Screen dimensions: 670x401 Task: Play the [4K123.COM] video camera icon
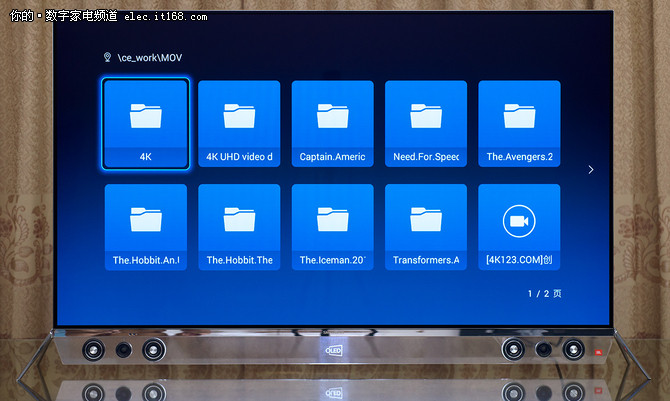point(519,219)
